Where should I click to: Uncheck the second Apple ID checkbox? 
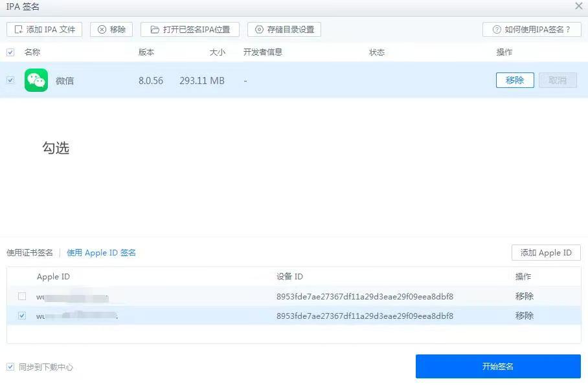click(22, 316)
